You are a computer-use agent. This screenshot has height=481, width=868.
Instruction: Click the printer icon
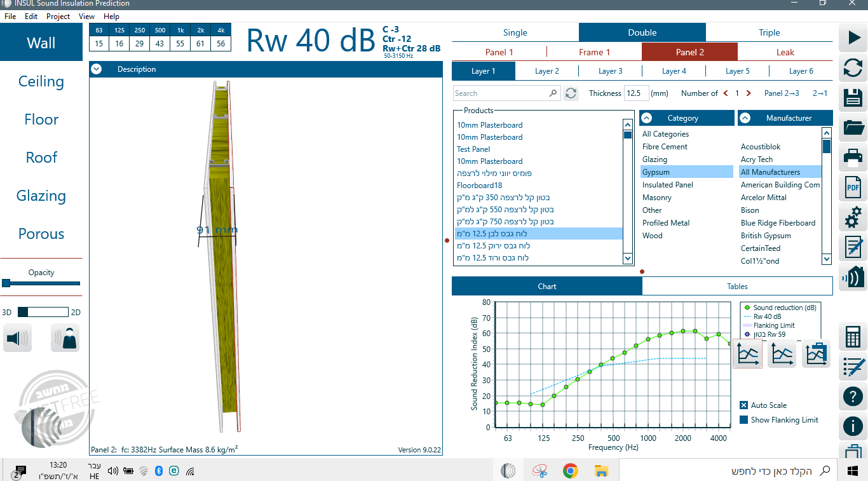853,157
